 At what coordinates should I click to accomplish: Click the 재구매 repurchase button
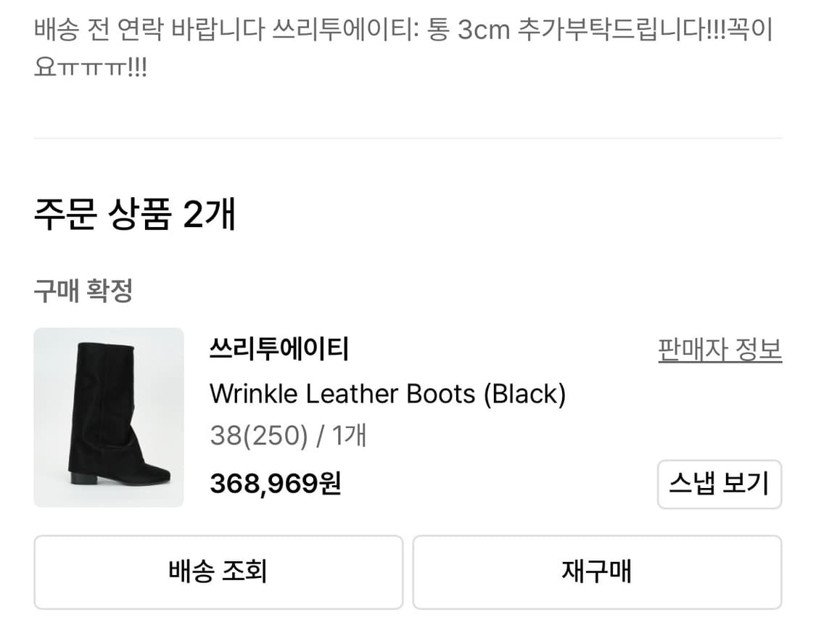click(x=597, y=572)
